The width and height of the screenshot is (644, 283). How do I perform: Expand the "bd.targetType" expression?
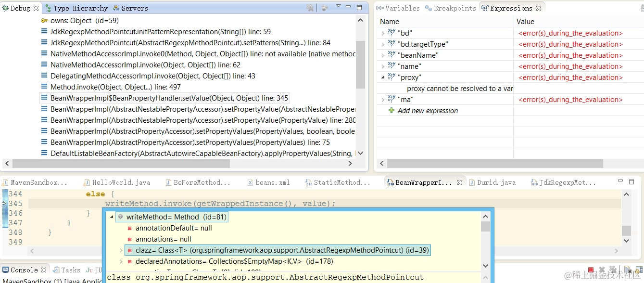[383, 44]
